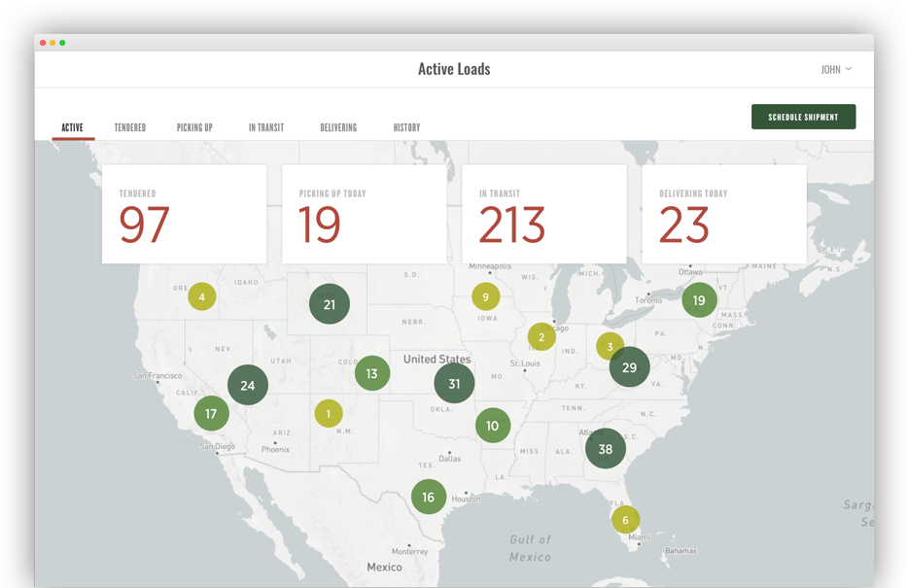Select the yellow marker numbered 4

point(202,297)
